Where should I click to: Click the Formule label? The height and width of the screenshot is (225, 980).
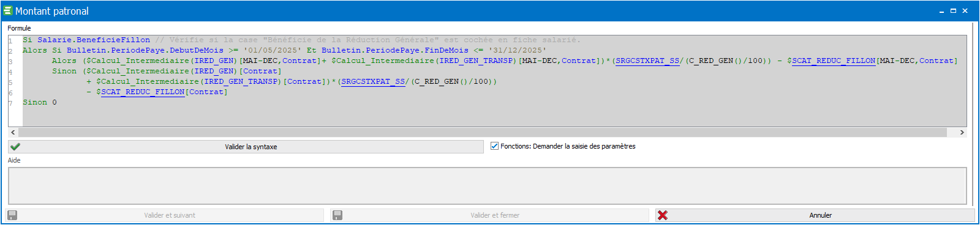pos(19,28)
